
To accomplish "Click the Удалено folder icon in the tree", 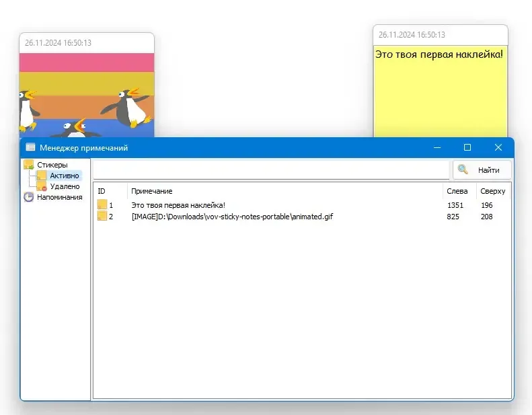I will click(x=42, y=186).
